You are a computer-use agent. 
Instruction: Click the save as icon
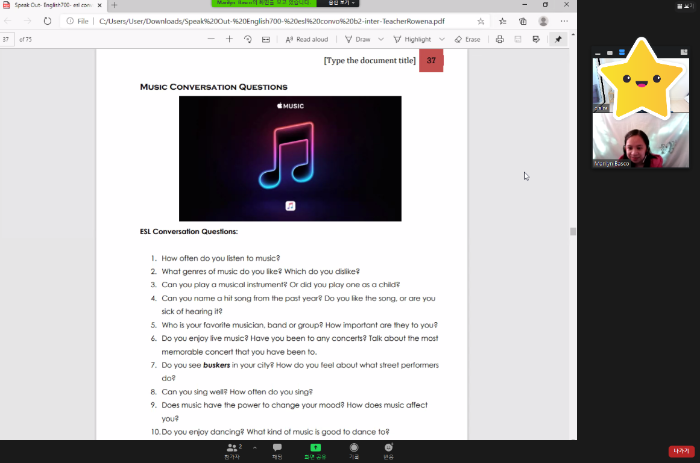point(536,39)
